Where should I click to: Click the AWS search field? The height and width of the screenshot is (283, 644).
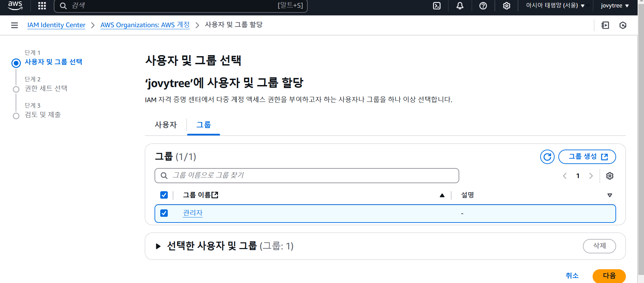181,6
